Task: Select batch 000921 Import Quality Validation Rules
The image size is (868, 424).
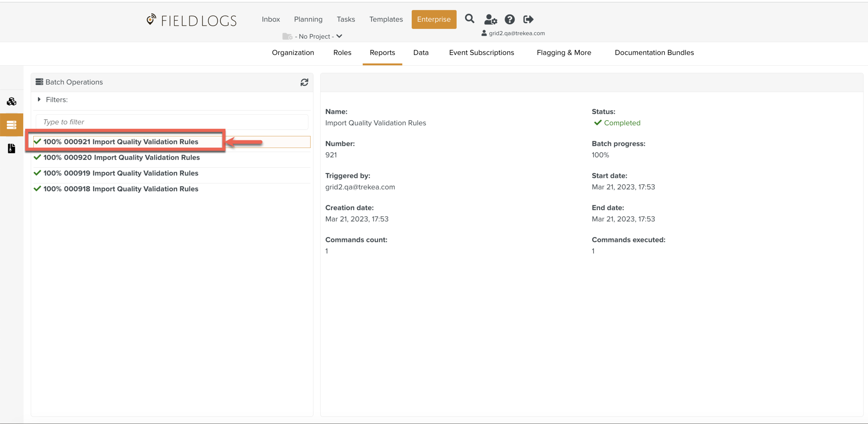Action: (x=172, y=142)
